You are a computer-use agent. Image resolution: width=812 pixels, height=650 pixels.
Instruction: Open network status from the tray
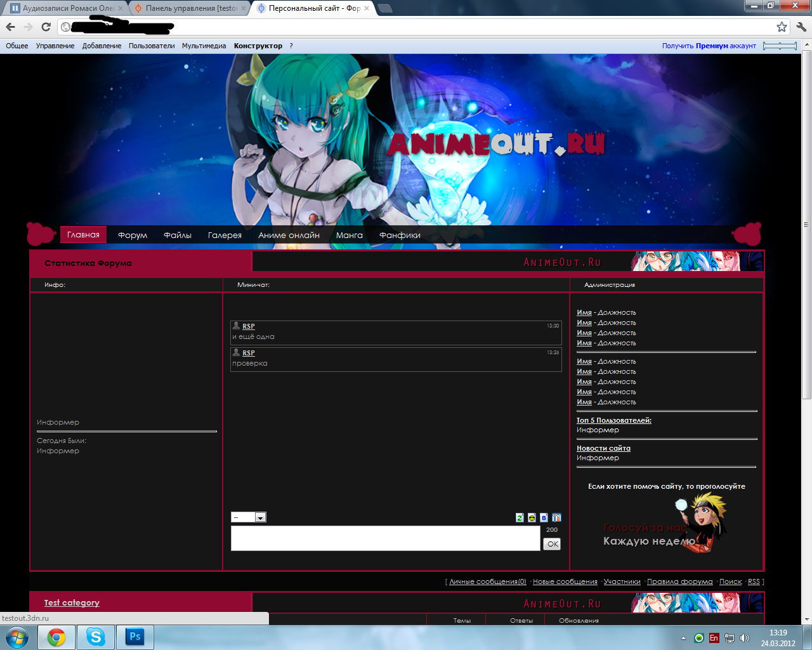click(x=730, y=638)
